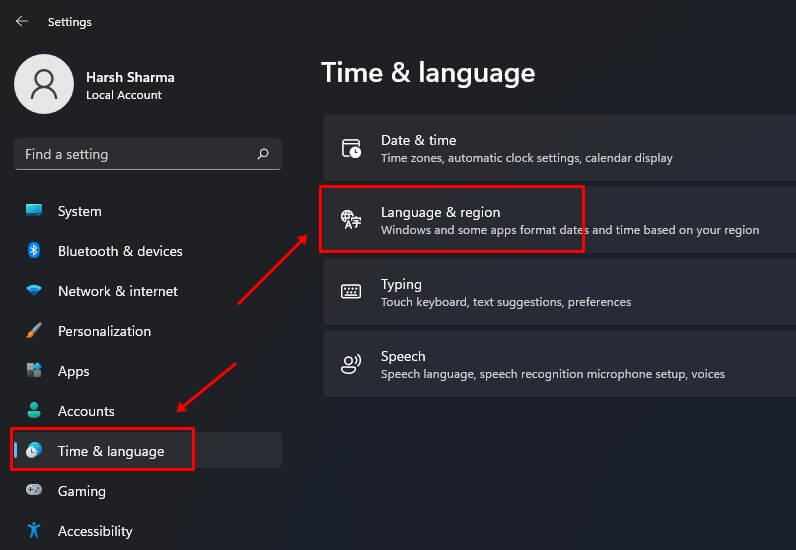
Task: Click the Language & region globe icon
Action: (x=351, y=219)
